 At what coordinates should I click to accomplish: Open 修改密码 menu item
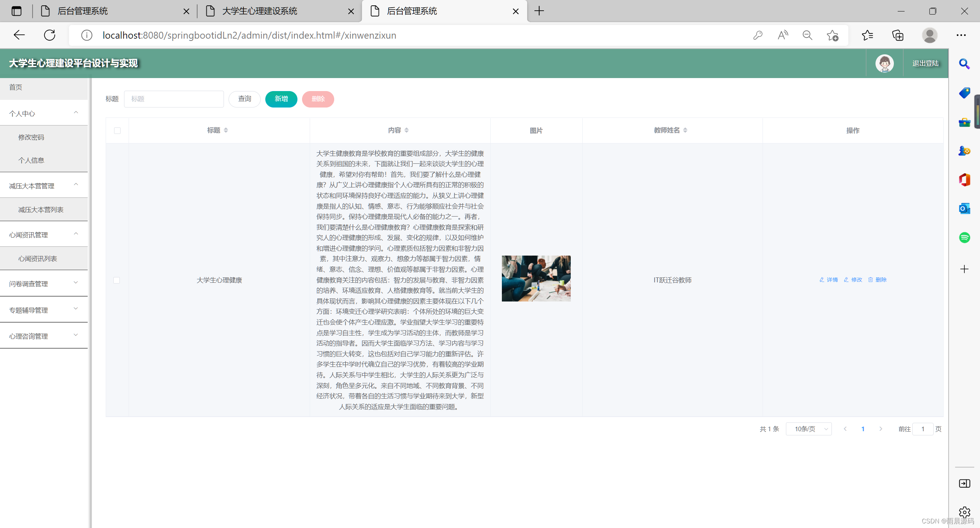(44, 137)
